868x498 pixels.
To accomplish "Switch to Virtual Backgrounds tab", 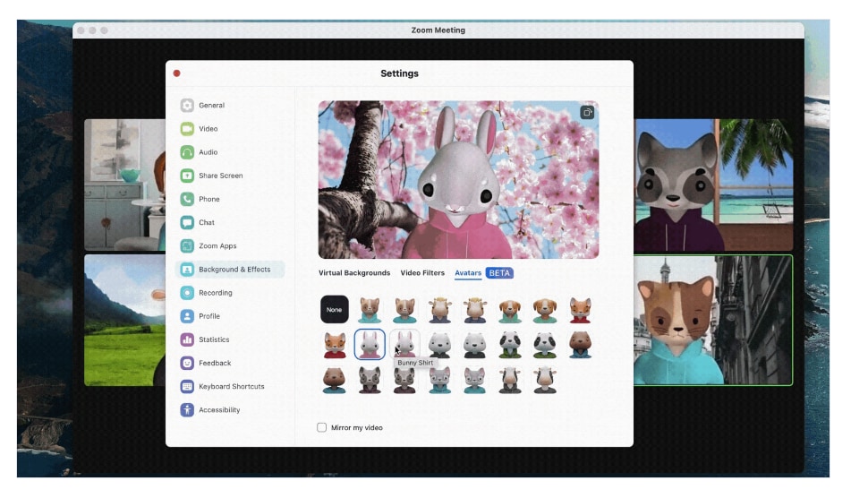I will [354, 272].
